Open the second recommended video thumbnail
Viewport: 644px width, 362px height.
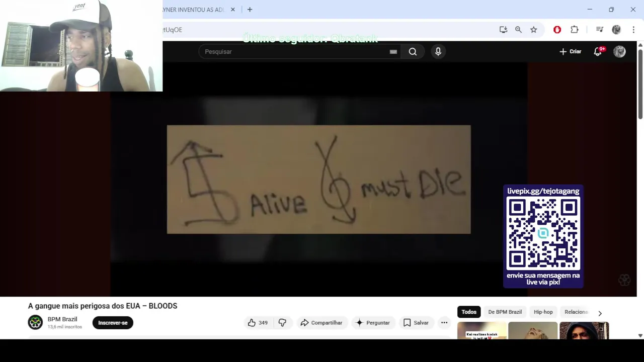pos(533,331)
